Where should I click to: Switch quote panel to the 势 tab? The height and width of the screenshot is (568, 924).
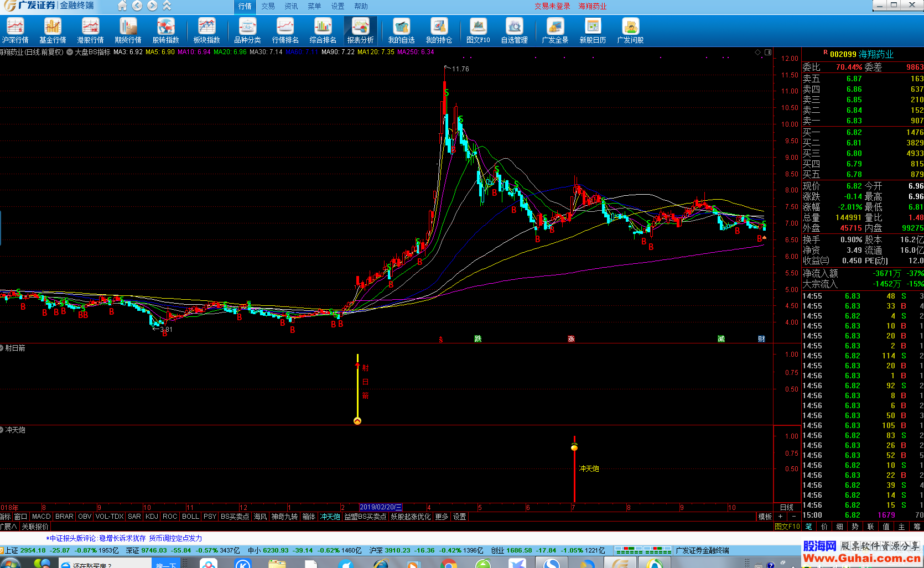[855, 527]
